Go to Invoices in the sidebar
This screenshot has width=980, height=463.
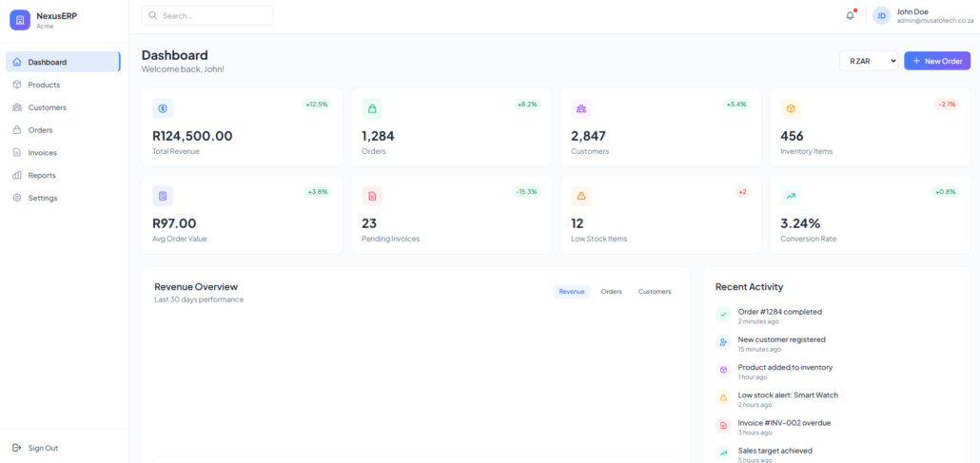pos(43,152)
